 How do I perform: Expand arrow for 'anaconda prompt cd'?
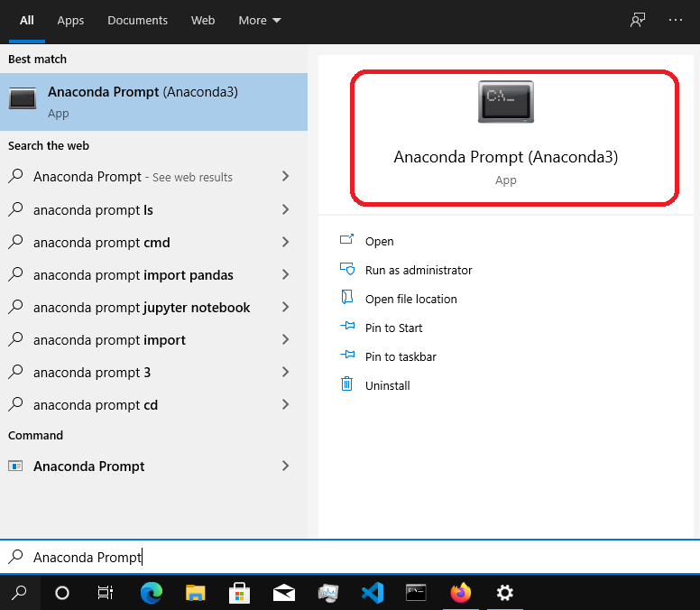coord(286,404)
